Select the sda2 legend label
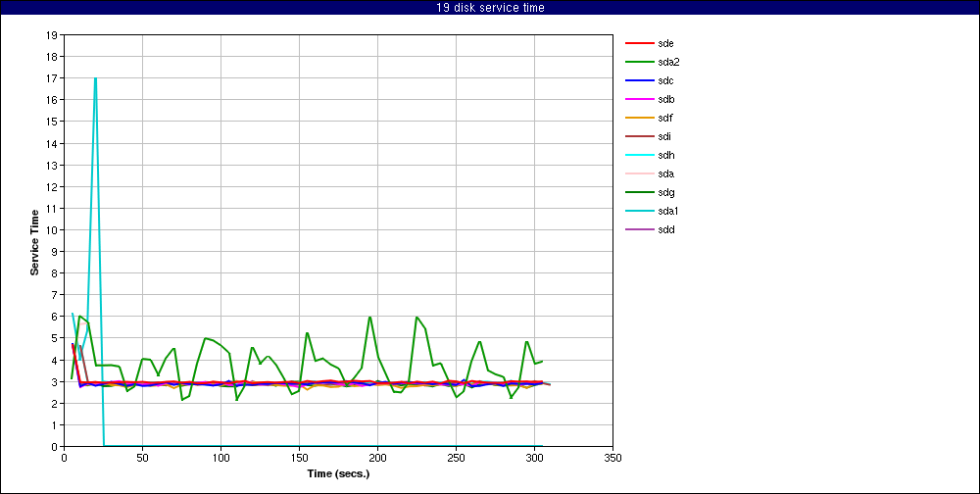The height and width of the screenshot is (494, 980). click(668, 62)
